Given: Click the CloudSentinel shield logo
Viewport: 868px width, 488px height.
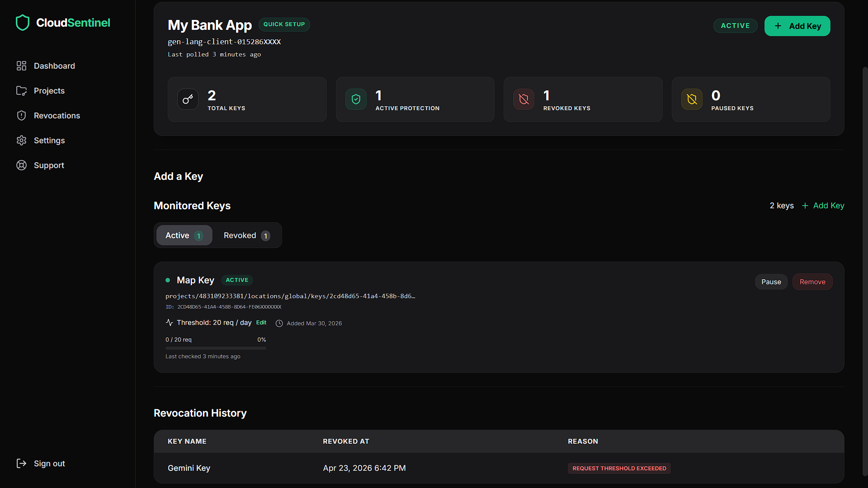Looking at the screenshot, I should pyautogui.click(x=23, y=22).
